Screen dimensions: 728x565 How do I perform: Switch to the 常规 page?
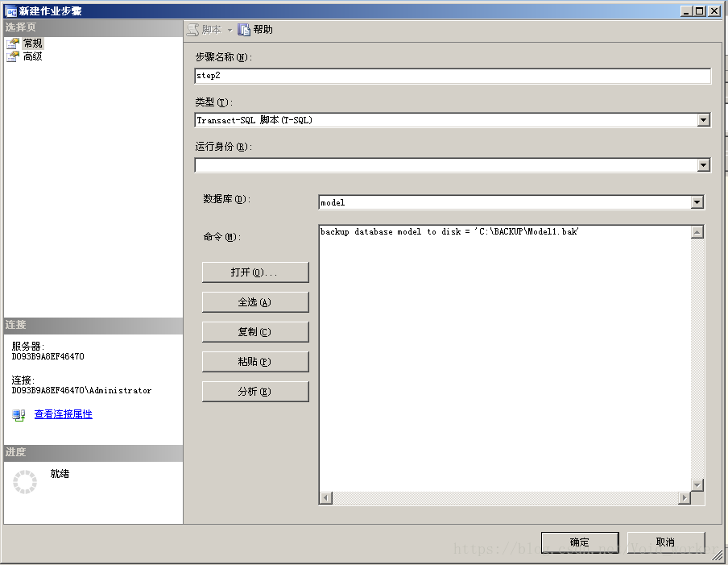(32, 43)
